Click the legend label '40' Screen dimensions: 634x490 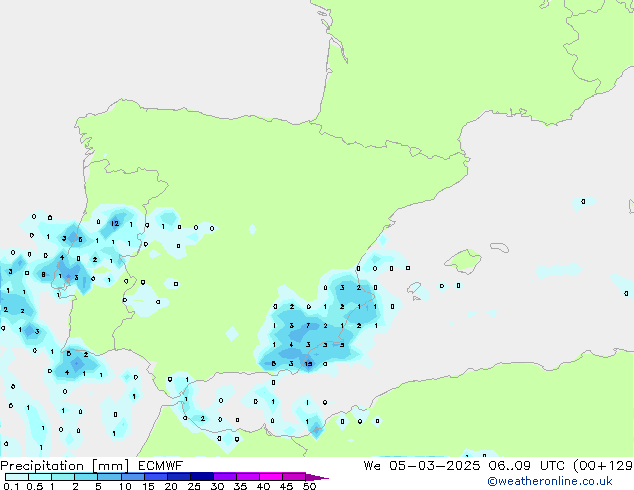click(263, 486)
